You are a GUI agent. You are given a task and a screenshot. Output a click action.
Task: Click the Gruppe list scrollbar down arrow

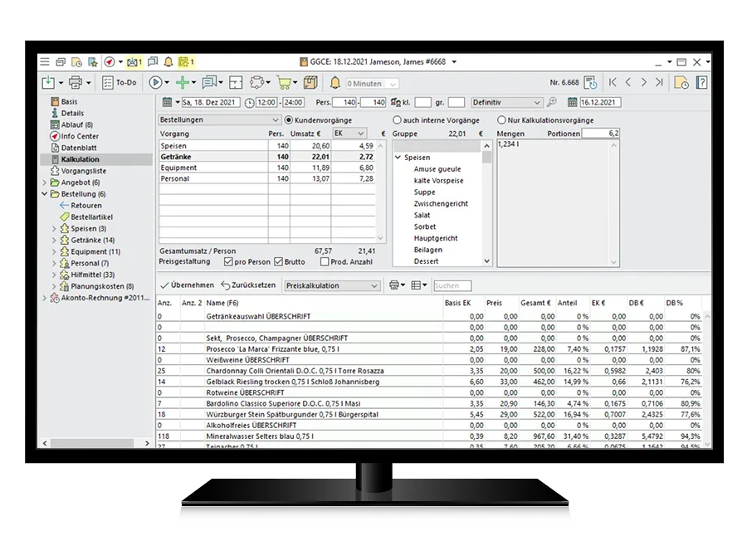(x=487, y=261)
